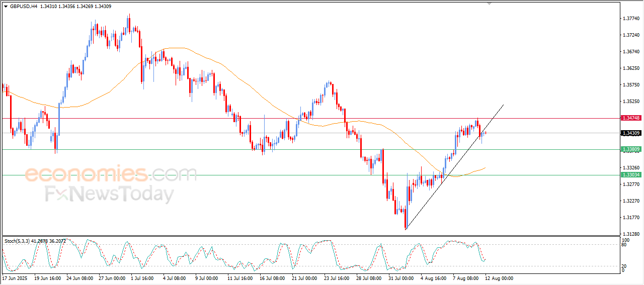The image size is (644, 285).
Task: Click the 1.31280 price scale label
Action: pyautogui.click(x=631, y=234)
